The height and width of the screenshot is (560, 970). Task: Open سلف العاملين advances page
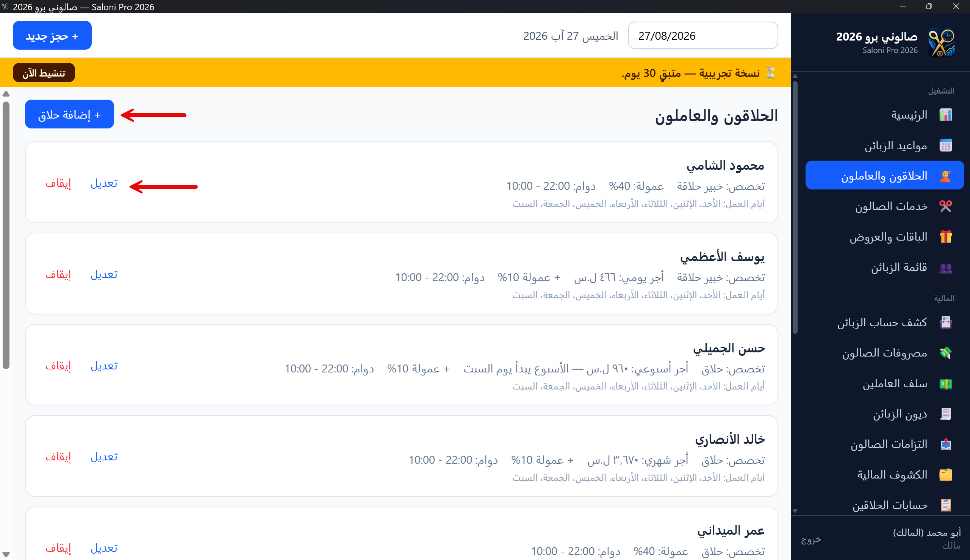[x=885, y=383]
